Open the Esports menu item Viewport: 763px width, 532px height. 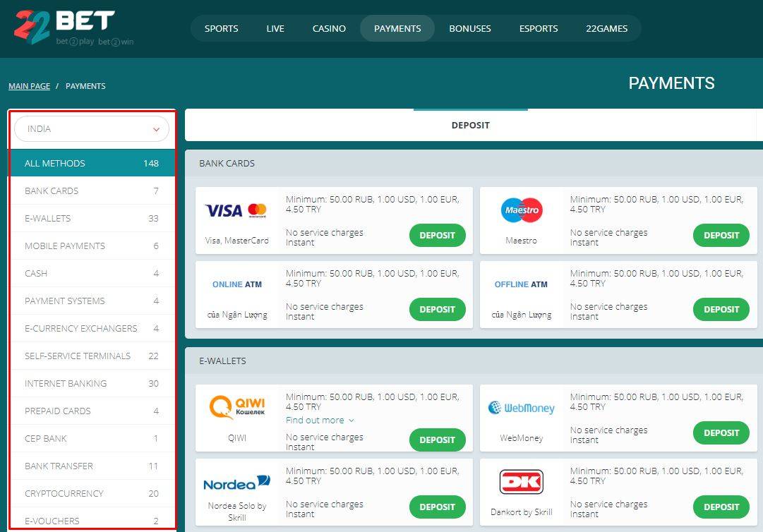pos(538,28)
